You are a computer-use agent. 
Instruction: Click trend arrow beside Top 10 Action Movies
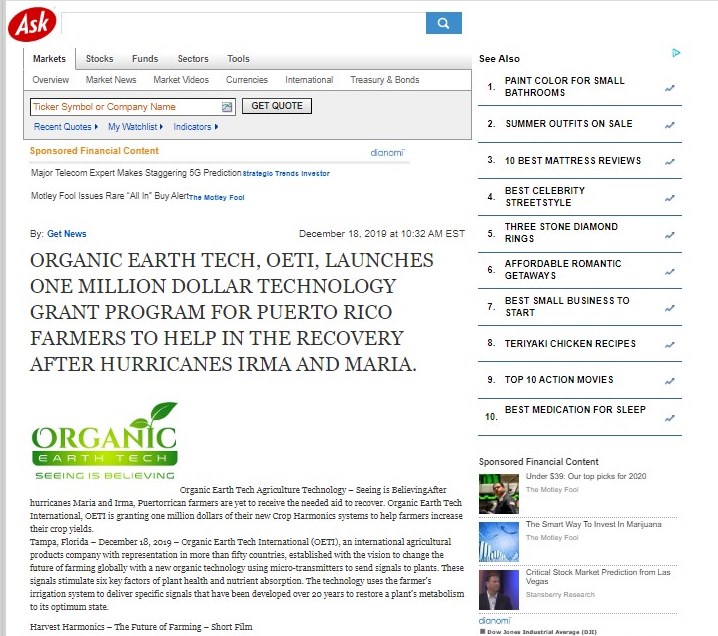click(x=670, y=381)
